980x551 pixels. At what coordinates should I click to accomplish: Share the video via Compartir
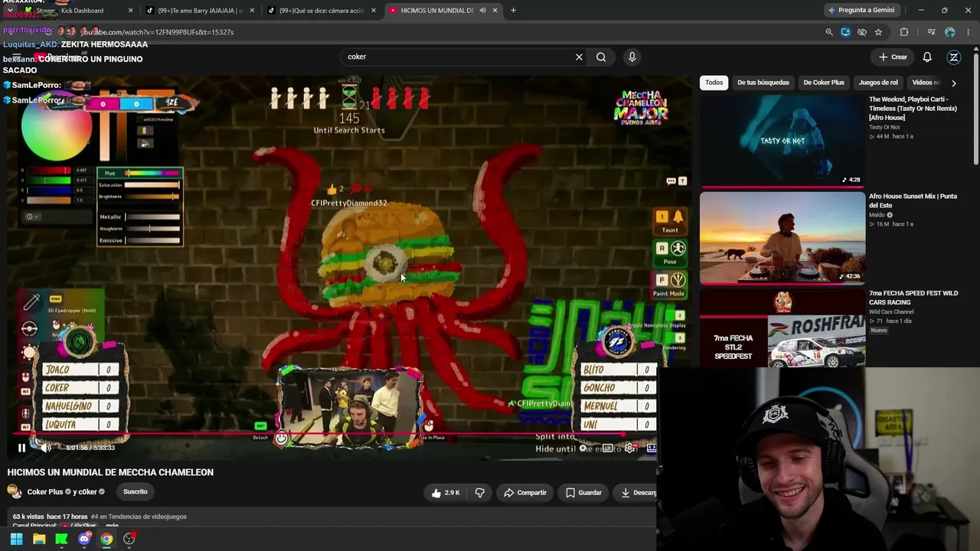525,493
